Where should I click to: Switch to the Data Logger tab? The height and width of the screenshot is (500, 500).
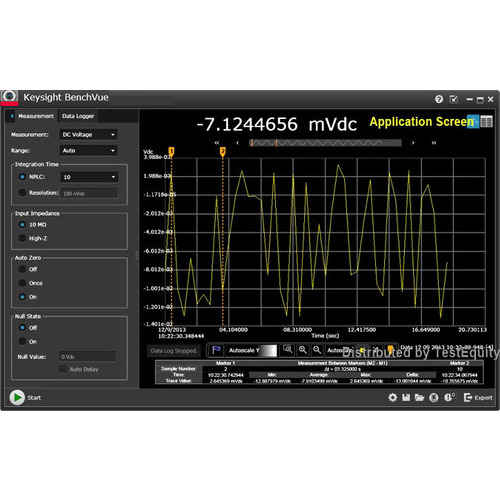pos(78,116)
